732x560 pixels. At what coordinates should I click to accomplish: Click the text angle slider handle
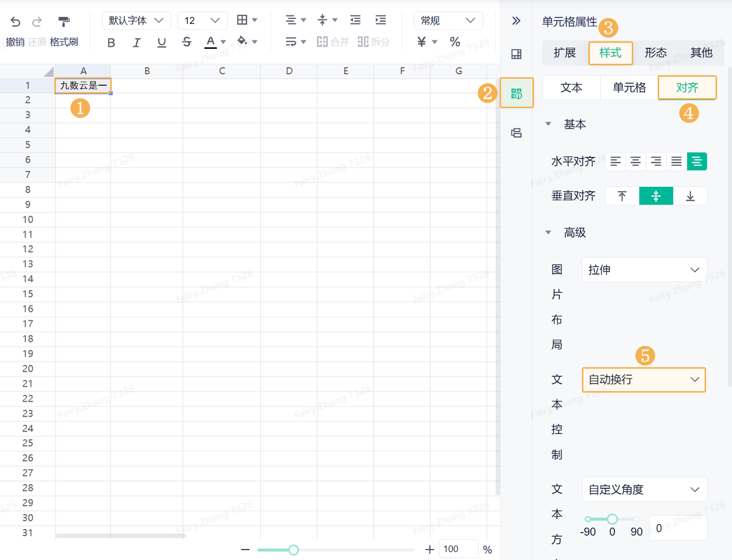612,519
